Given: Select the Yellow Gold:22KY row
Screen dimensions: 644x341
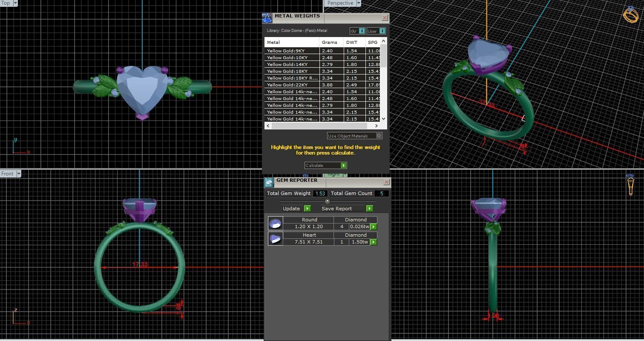Looking at the screenshot, I should tap(322, 85).
